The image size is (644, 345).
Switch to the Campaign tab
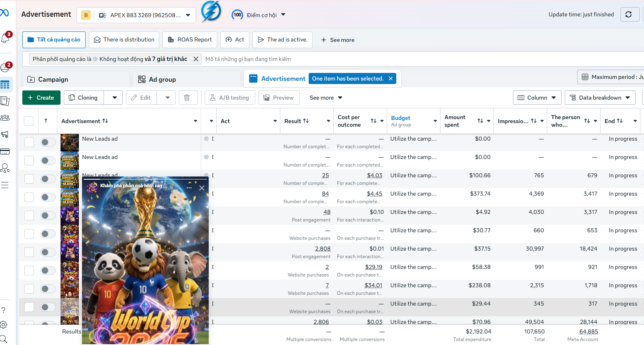(76, 79)
